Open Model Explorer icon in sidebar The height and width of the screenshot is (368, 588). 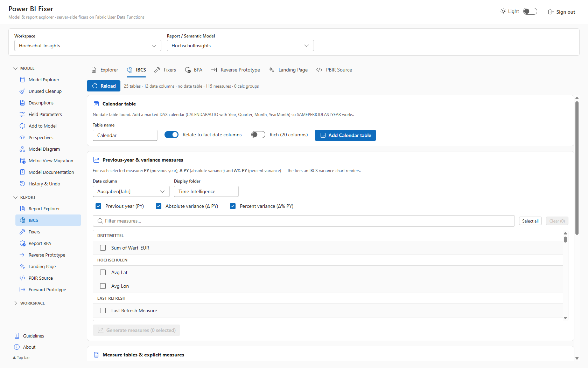click(22, 80)
